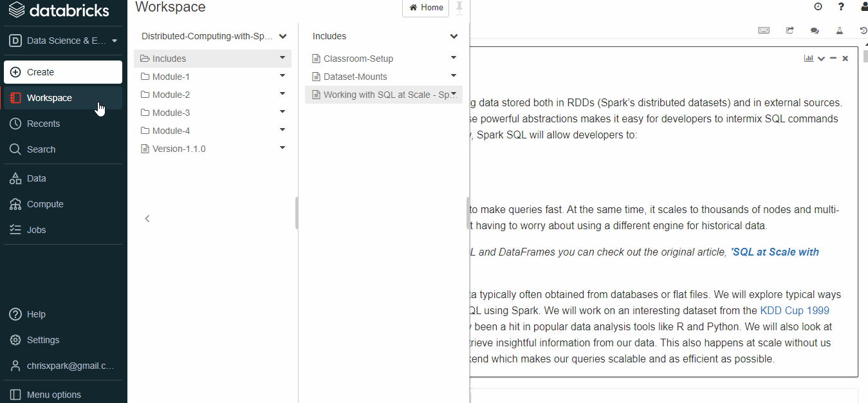Collapse the Includes folder panel with left chevron

tap(147, 218)
